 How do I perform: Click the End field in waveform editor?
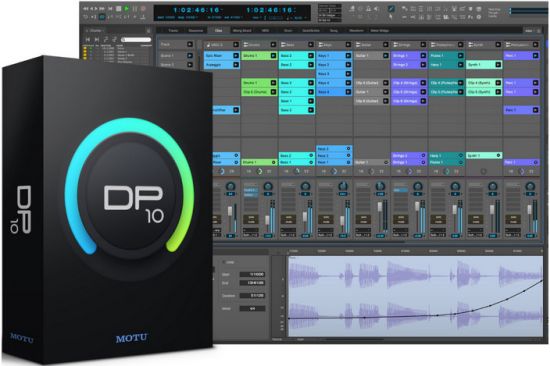[x=252, y=283]
